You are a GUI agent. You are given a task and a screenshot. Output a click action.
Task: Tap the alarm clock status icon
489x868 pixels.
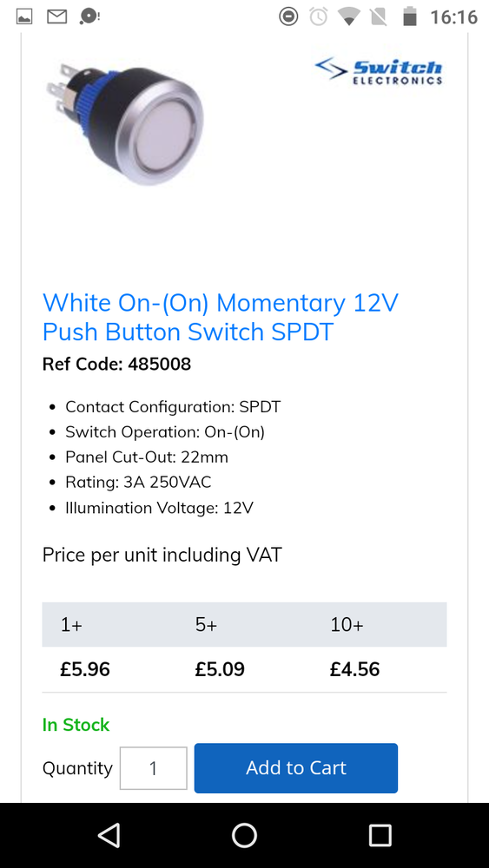point(319,16)
